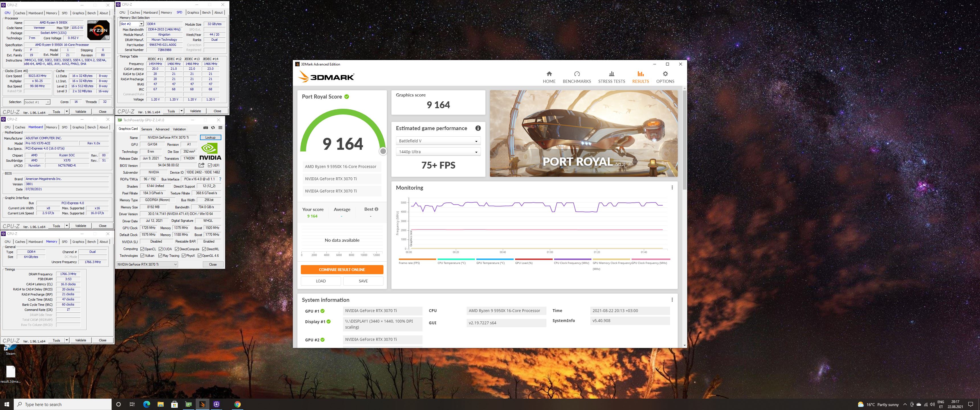Open File Explorer from the taskbar
This screenshot has width=980, height=410.
[160, 404]
